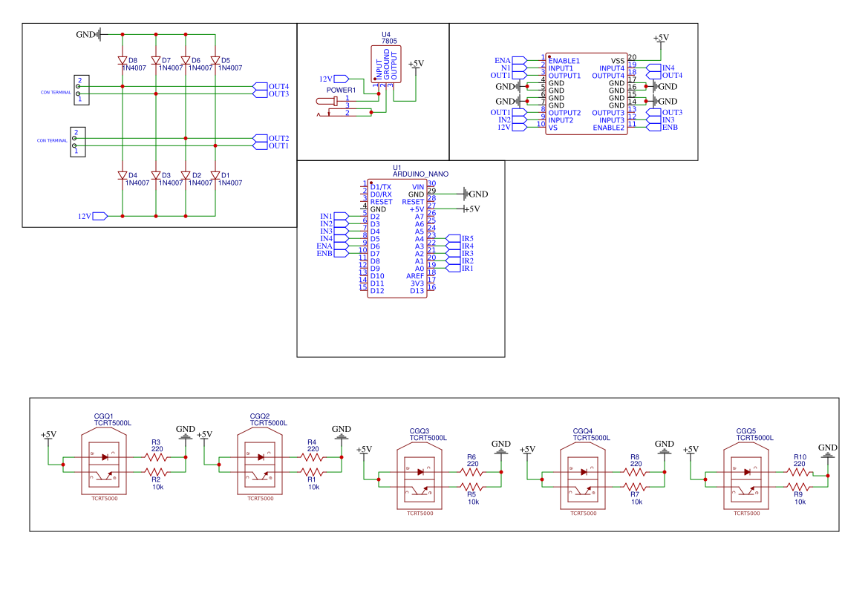Image resolution: width=868 pixels, height=613 pixels.
Task: Click the CON TERMINAL connector wired to OUT2
Action: pos(77,142)
